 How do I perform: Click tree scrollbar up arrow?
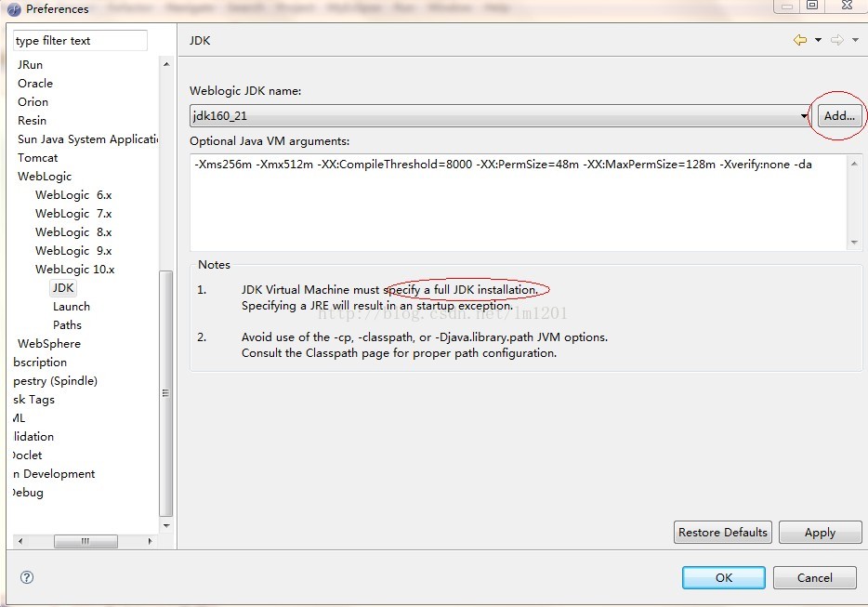pyautogui.click(x=166, y=64)
